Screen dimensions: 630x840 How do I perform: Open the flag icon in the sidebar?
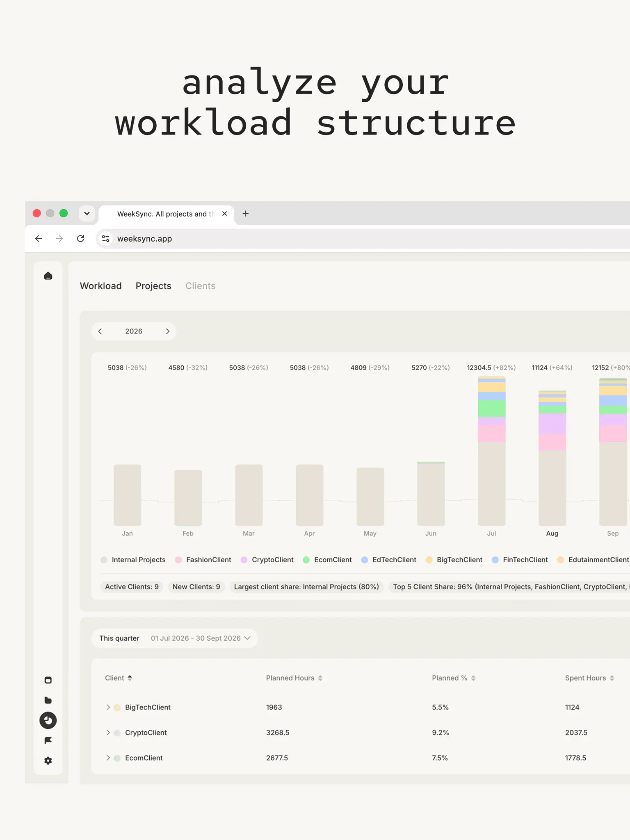click(x=48, y=740)
